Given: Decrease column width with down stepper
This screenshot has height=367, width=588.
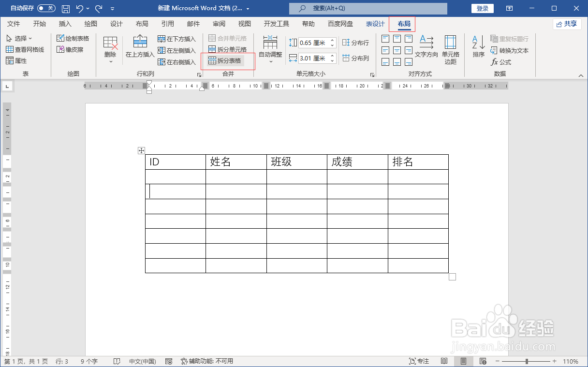Looking at the screenshot, I should 332,61.
